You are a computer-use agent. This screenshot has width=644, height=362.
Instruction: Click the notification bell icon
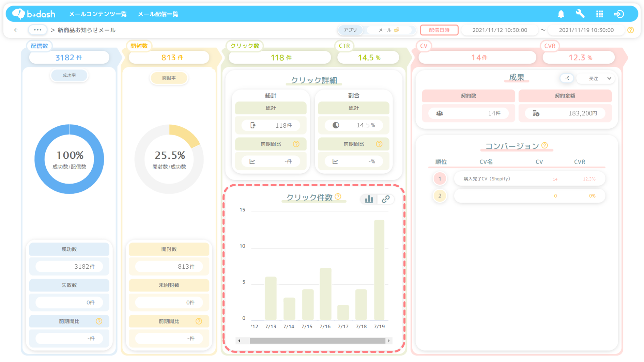(561, 14)
